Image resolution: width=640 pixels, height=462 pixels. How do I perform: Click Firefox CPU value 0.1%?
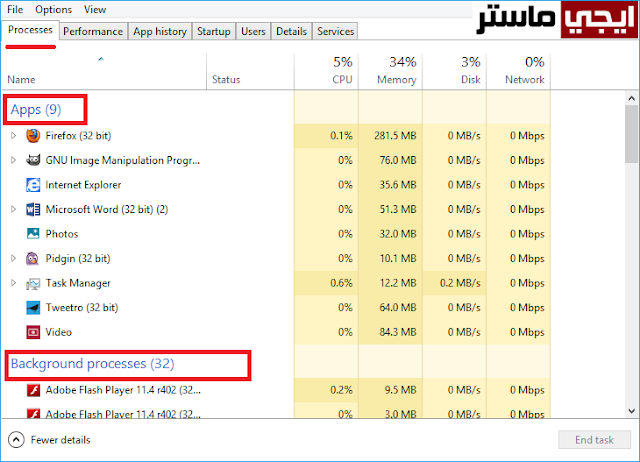pos(341,135)
